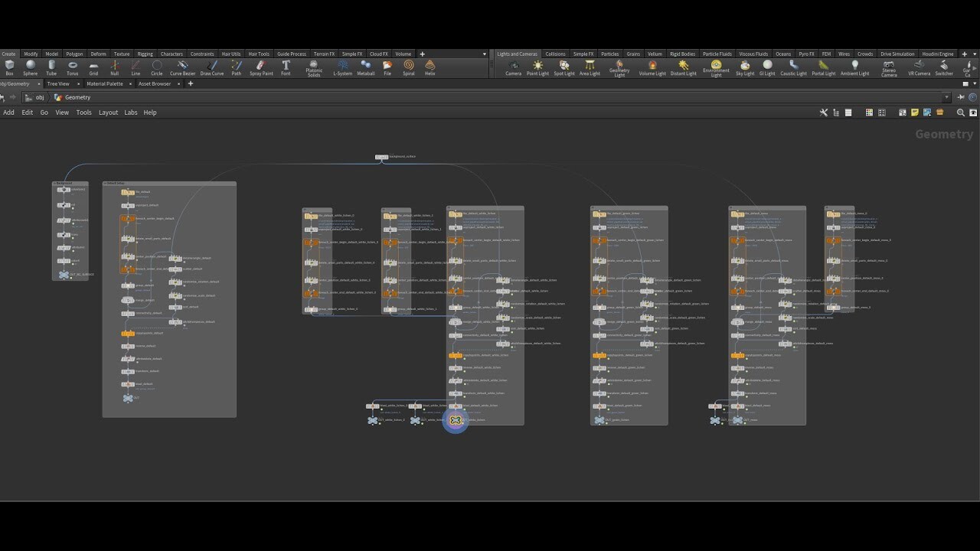This screenshot has width=980, height=551.
Task: Select the highlighted node at the bottom of the network
Action: coord(456,419)
